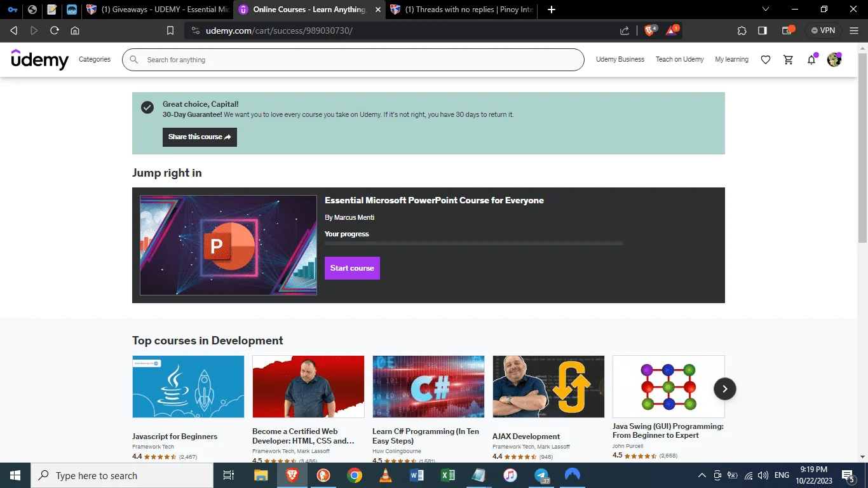Click the Windows taskbar search box
Image resolution: width=868 pixels, height=488 pixels.
[x=122, y=475]
